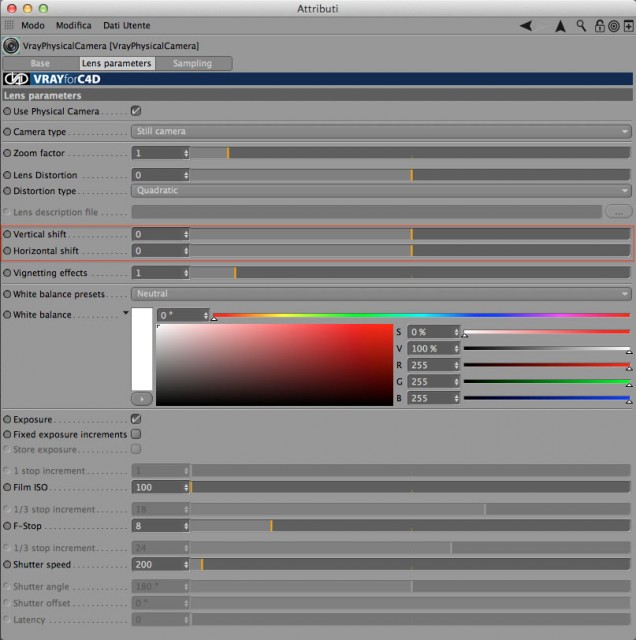Image resolution: width=636 pixels, height=640 pixels.
Task: Open the Dati Utente menu
Action: point(127,25)
